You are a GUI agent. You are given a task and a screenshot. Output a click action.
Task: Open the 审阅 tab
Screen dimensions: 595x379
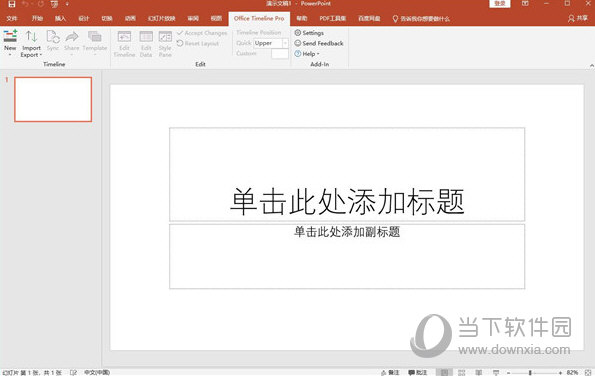coord(193,18)
